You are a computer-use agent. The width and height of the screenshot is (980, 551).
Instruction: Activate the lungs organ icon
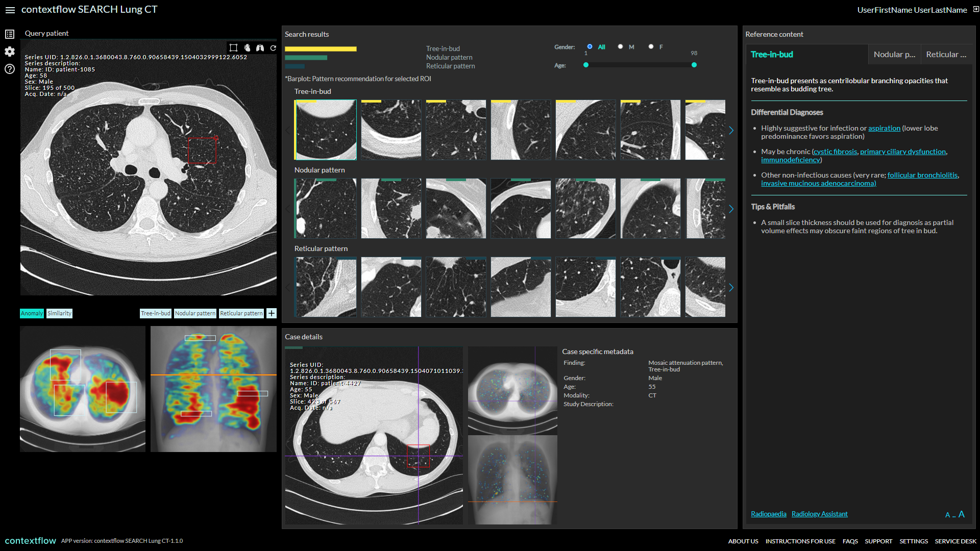point(260,47)
